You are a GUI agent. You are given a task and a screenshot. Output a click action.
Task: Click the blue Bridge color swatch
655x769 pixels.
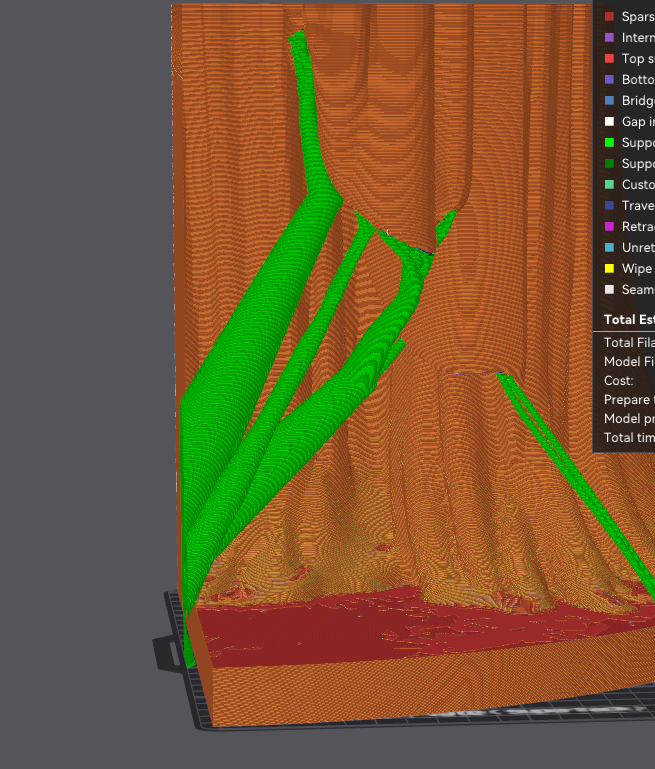pyautogui.click(x=609, y=101)
